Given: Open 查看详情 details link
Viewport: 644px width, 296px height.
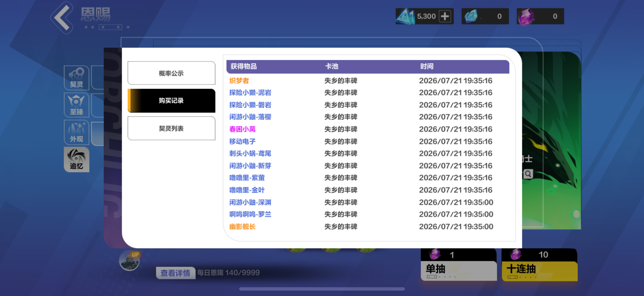Looking at the screenshot, I should 176,273.
